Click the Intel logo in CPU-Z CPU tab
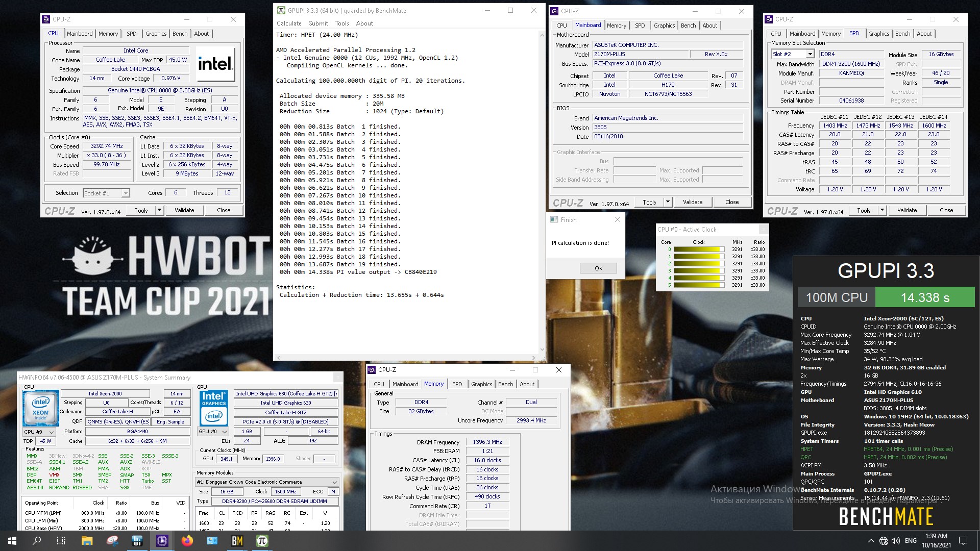980x551 pixels. (215, 64)
